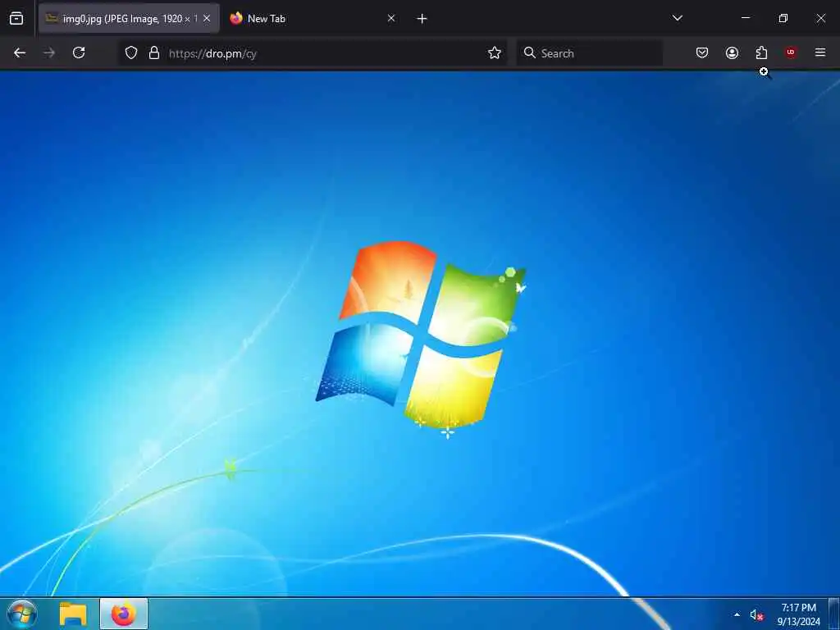Screen dimensions: 840x630
Task: Click the muted volume tray icon
Action: [x=756, y=615]
